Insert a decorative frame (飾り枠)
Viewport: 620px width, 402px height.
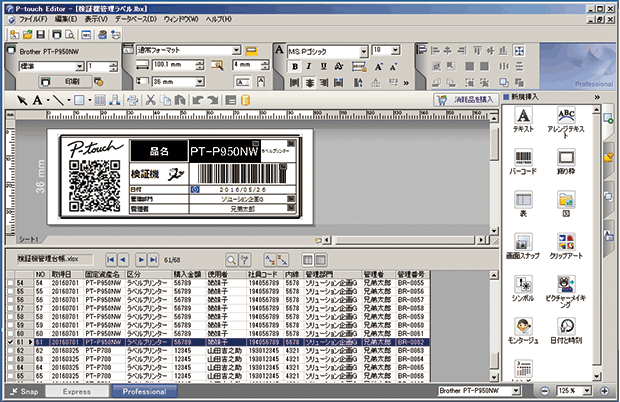[x=566, y=161]
